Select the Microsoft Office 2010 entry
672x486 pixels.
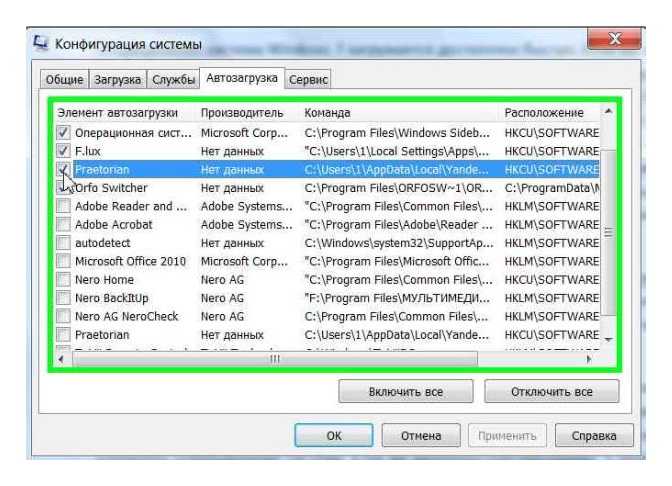(x=130, y=261)
